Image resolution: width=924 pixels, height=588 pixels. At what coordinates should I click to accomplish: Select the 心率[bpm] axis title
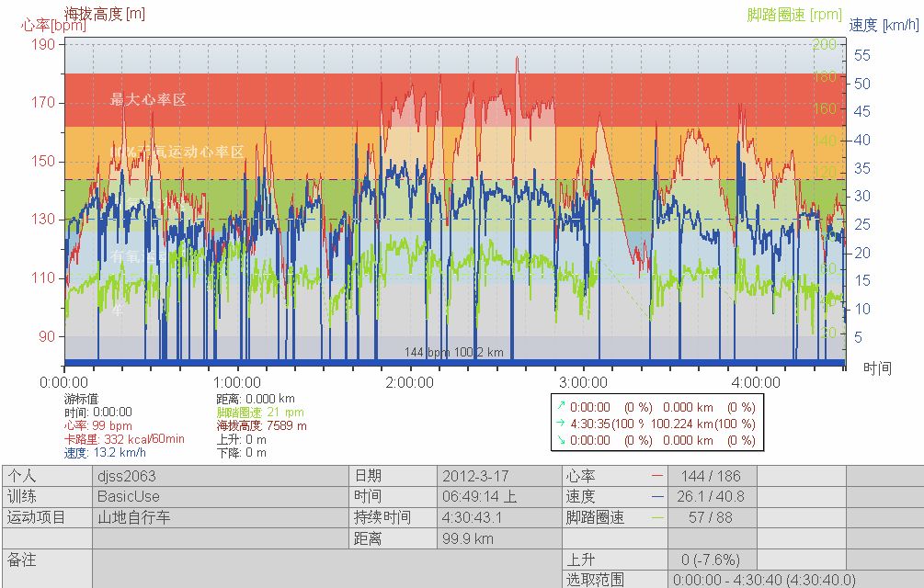point(53,26)
